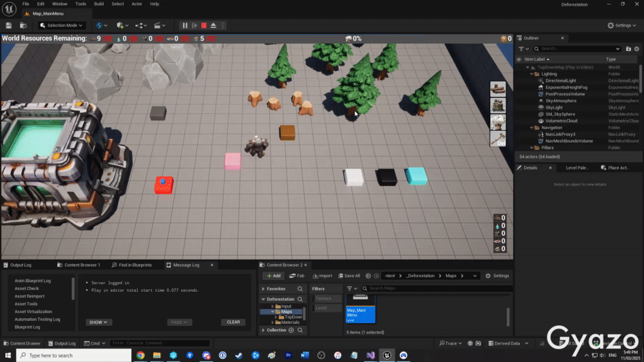644x362 pixels.
Task: Open the Build menu
Action: click(99, 4)
